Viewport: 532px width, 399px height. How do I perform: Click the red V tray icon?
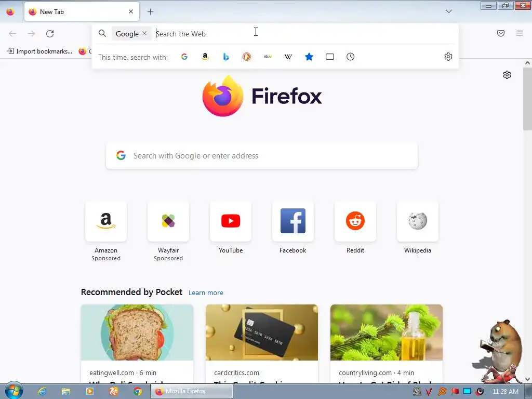point(429,392)
